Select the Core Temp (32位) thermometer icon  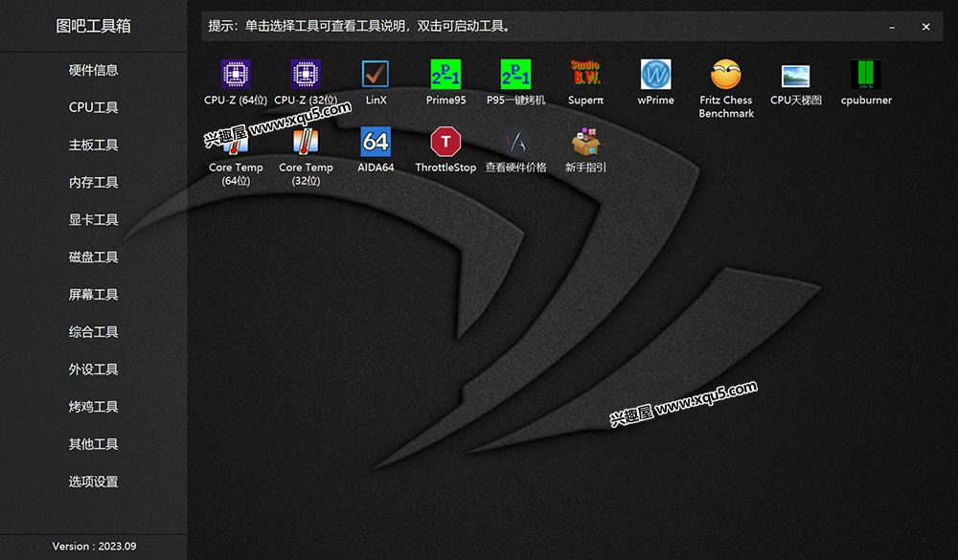click(306, 142)
